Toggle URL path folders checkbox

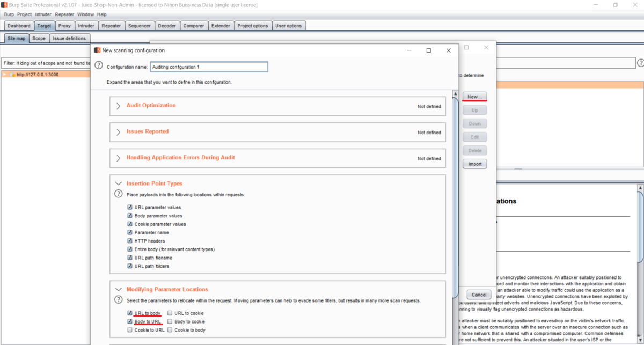pyautogui.click(x=130, y=266)
